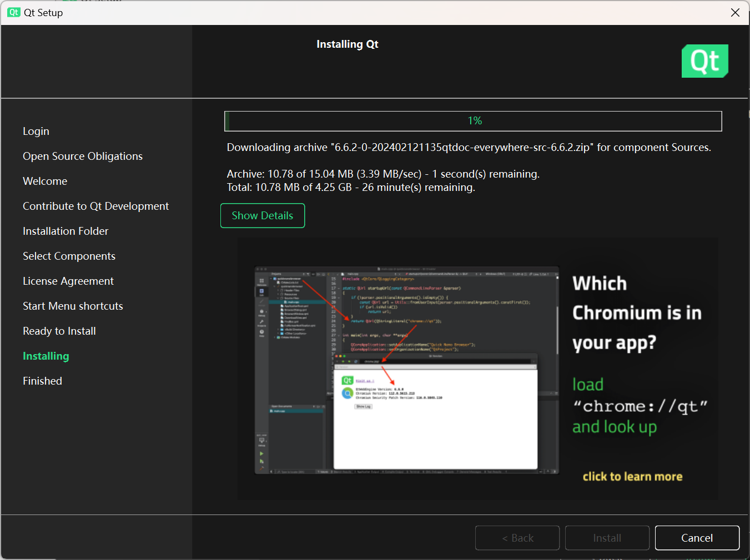750x560 pixels.
Task: Click the green Qt logo in header
Action: [705, 61]
